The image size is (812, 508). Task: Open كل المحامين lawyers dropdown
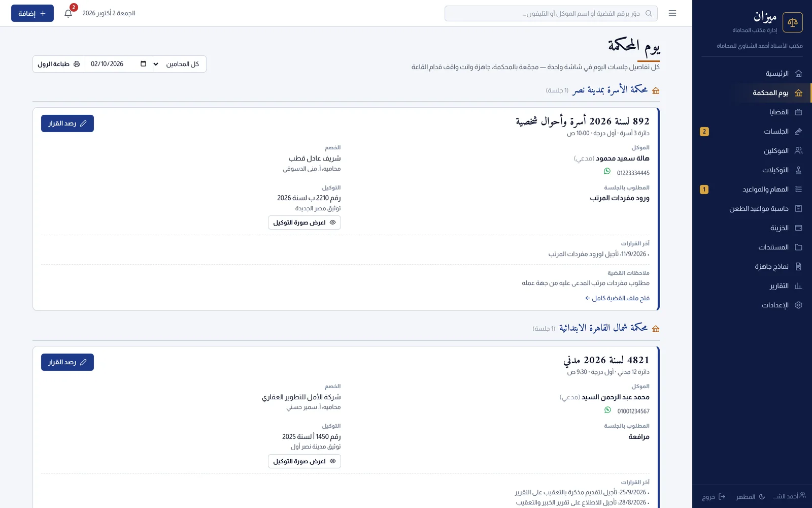tap(180, 64)
